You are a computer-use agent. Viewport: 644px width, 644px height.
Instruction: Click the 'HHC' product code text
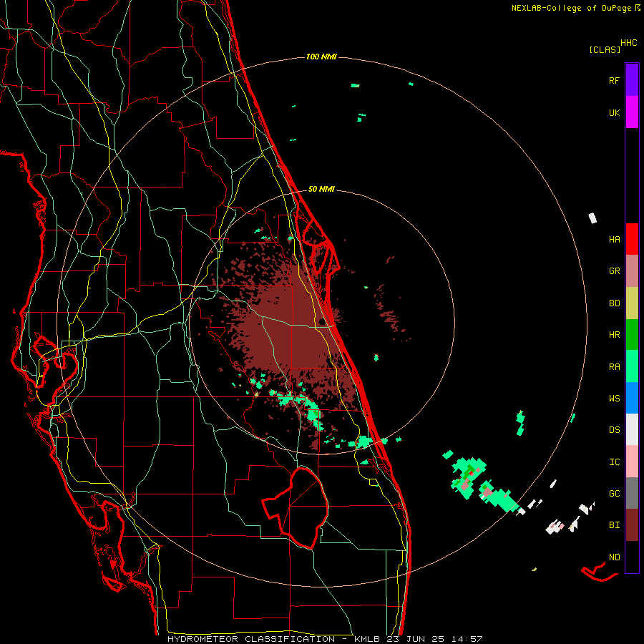tap(628, 42)
